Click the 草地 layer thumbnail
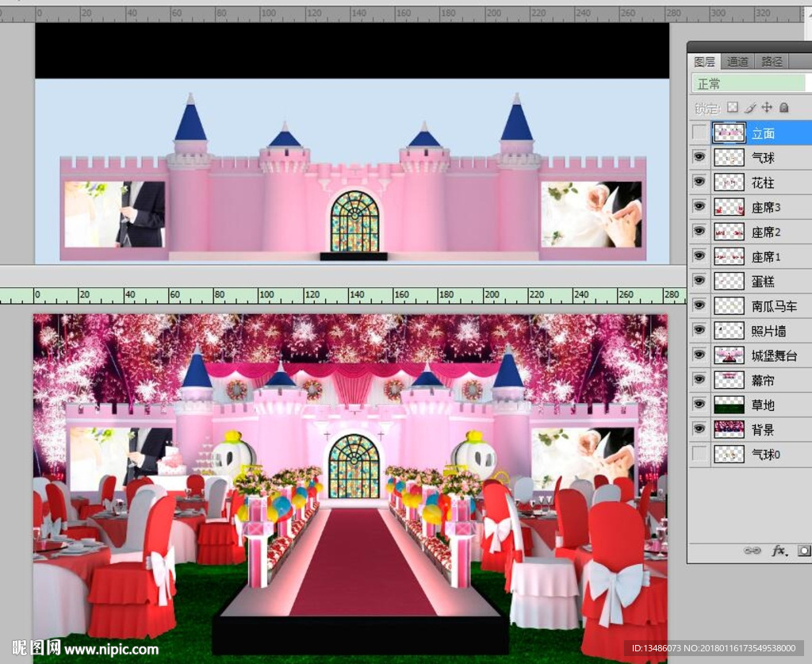Image resolution: width=812 pixels, height=664 pixels. [x=729, y=405]
